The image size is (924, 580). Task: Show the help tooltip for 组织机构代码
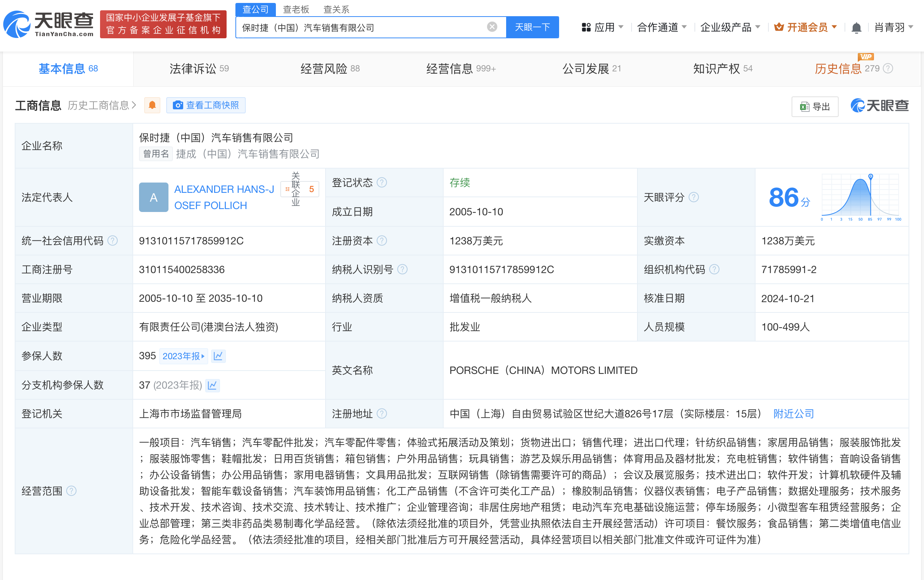coord(714,269)
